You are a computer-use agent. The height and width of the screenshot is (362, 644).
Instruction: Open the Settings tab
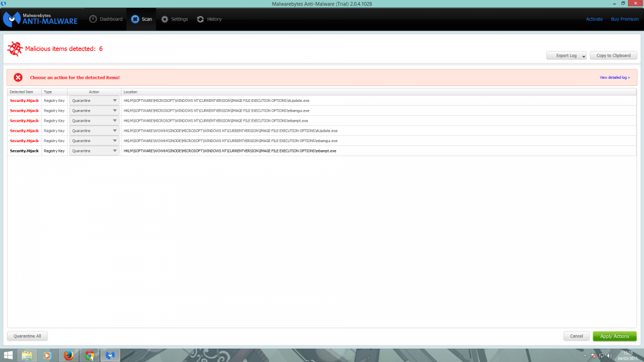174,19
